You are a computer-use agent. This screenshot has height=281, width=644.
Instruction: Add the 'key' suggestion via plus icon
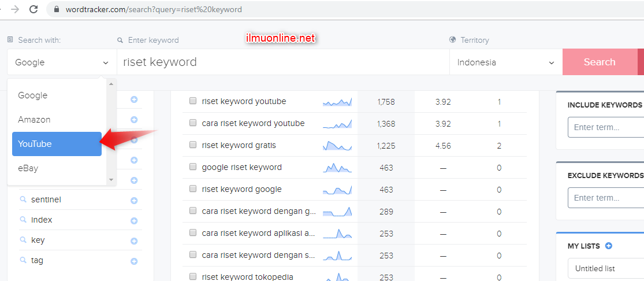(x=134, y=241)
